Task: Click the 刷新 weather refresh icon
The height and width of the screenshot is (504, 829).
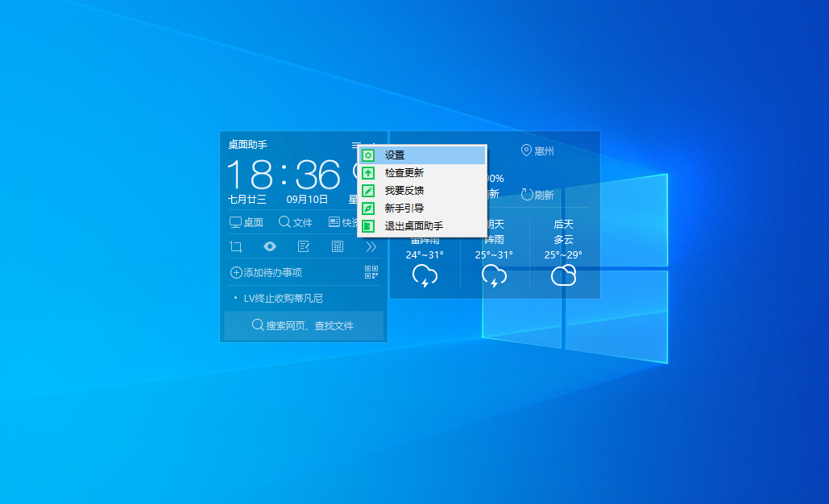Action: click(525, 194)
